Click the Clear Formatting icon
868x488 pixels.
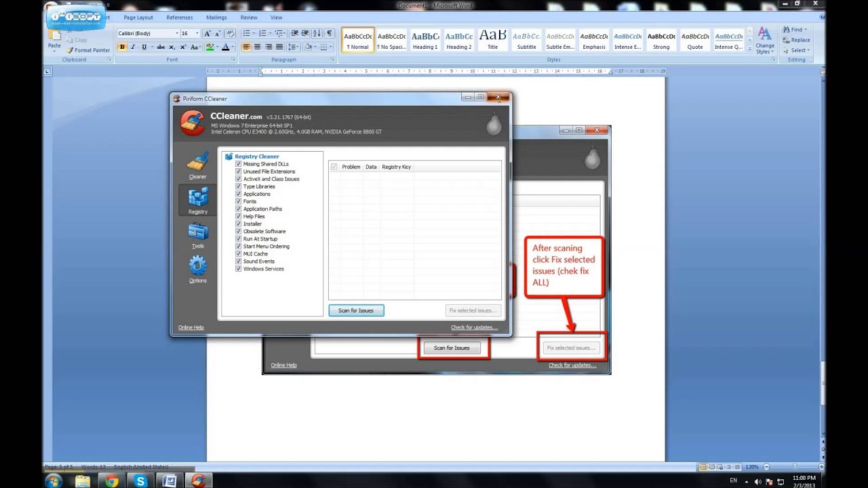(230, 33)
